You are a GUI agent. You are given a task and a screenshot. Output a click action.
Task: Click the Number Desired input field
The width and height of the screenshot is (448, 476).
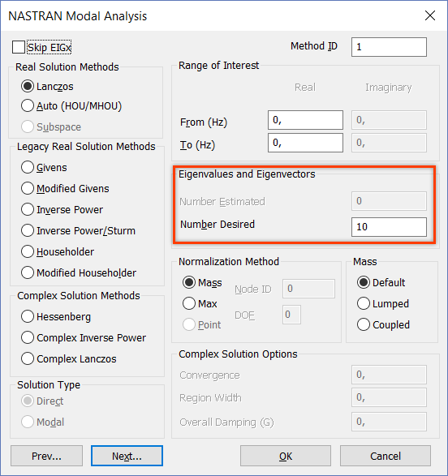389,227
